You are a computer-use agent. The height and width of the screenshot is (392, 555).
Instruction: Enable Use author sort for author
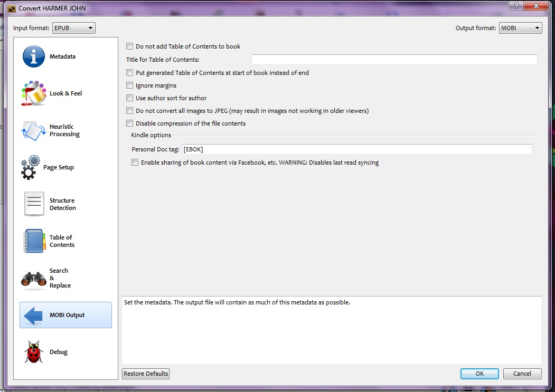click(130, 98)
